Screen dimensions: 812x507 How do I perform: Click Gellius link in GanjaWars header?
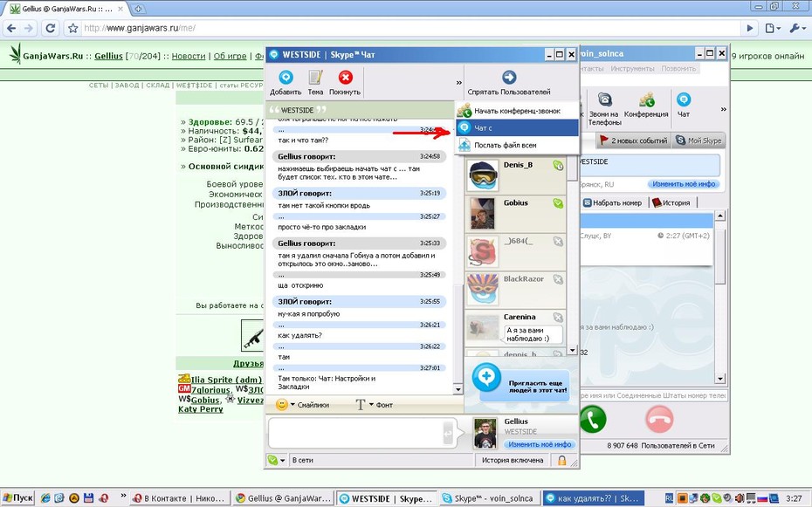[x=109, y=56]
